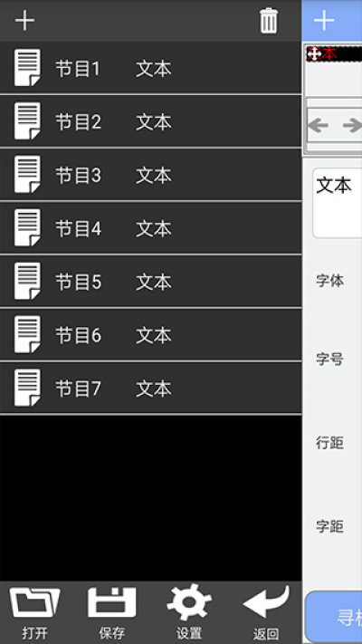Tap the blue plus button in the right panel

(x=324, y=21)
